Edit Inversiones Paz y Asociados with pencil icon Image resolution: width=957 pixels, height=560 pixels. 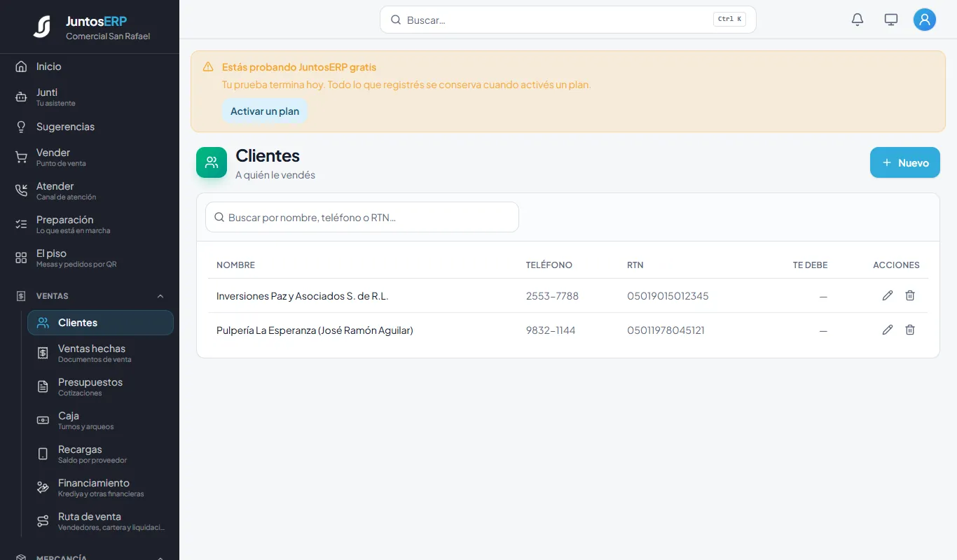click(888, 295)
